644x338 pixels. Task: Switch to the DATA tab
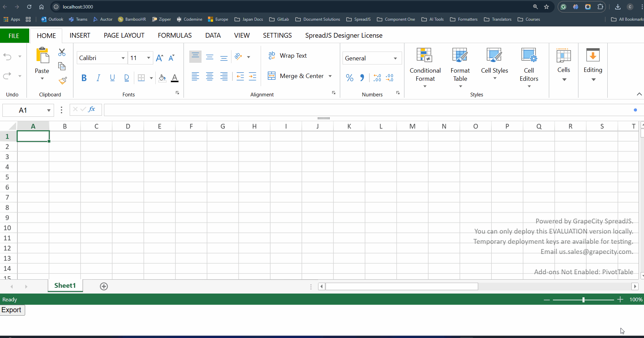(213, 35)
